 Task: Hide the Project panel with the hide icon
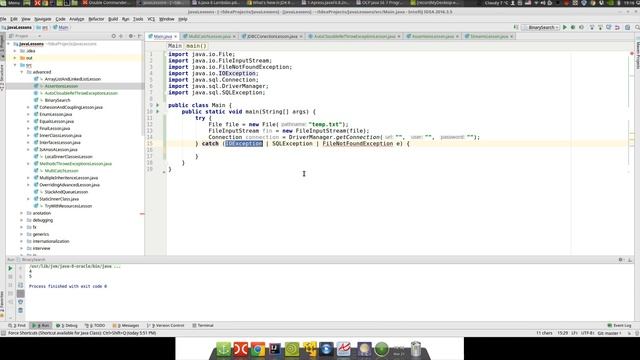coord(140,36)
